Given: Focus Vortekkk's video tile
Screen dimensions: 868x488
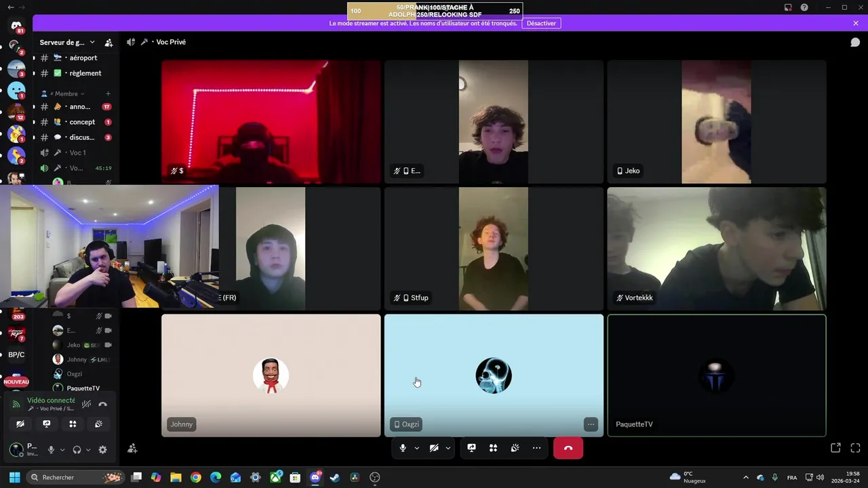Looking at the screenshot, I should (717, 249).
